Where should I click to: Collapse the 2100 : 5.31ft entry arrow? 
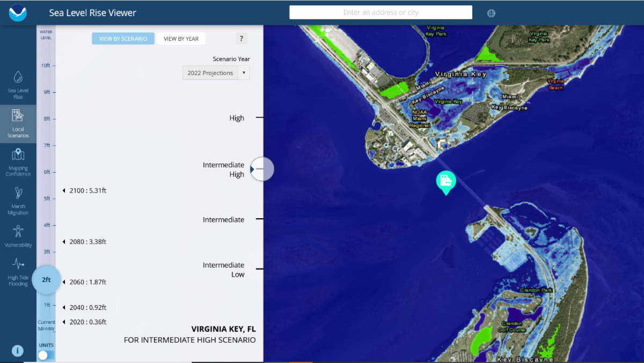[x=64, y=190]
